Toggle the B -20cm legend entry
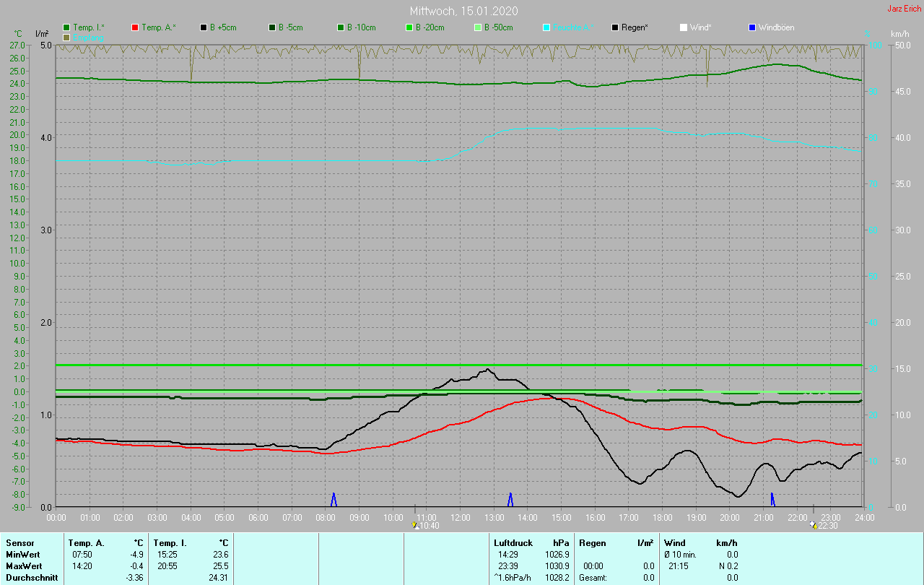 pos(429,27)
